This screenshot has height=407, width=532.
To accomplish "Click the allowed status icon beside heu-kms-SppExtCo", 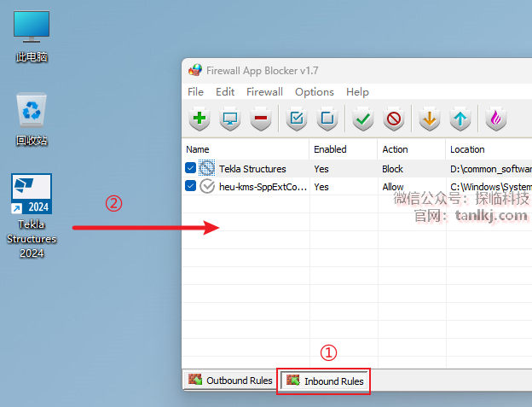I will (x=207, y=186).
